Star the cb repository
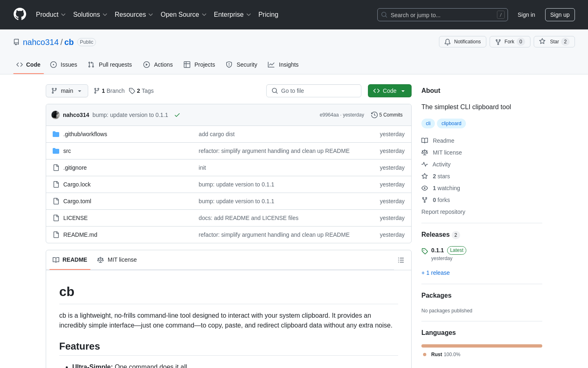Image resolution: width=588 pixels, height=368 pixels. tap(554, 42)
